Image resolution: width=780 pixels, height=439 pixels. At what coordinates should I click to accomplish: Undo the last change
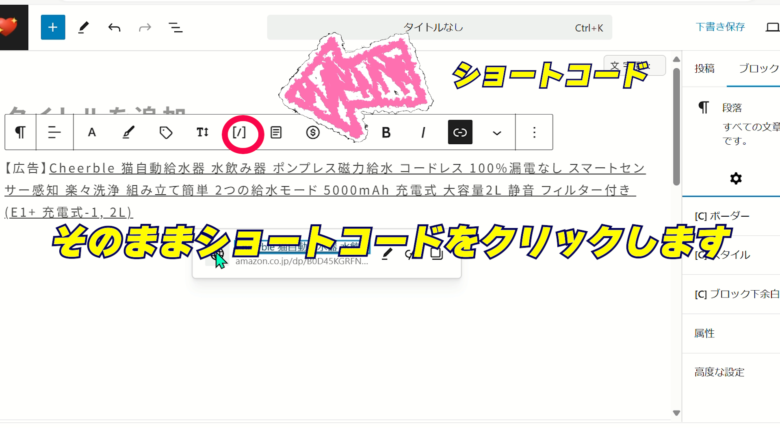point(114,27)
